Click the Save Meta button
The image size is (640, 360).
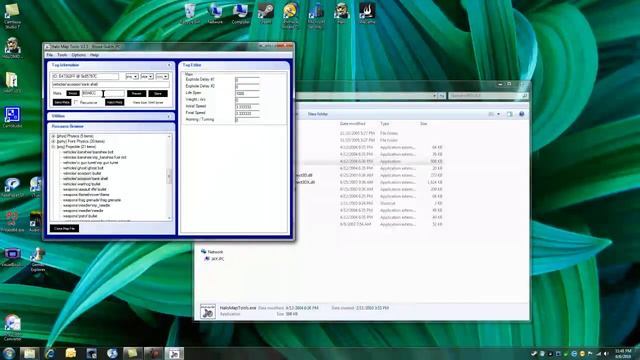pyautogui.click(x=62, y=102)
